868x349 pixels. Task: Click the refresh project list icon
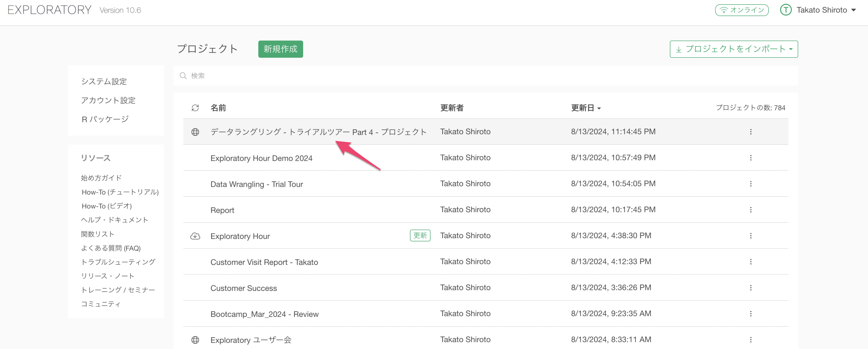tap(195, 108)
